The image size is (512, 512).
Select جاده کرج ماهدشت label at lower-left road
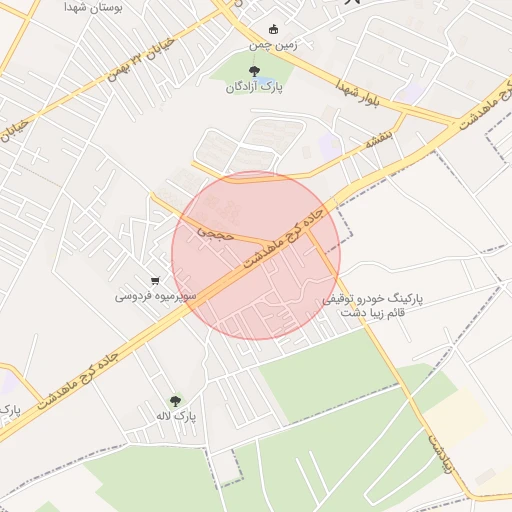78,381
